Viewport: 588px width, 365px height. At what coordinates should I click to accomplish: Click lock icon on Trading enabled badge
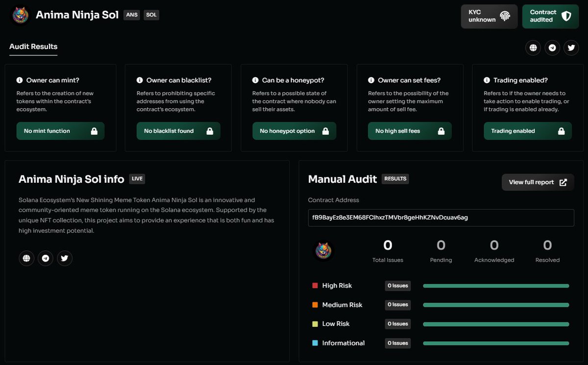[562, 131]
